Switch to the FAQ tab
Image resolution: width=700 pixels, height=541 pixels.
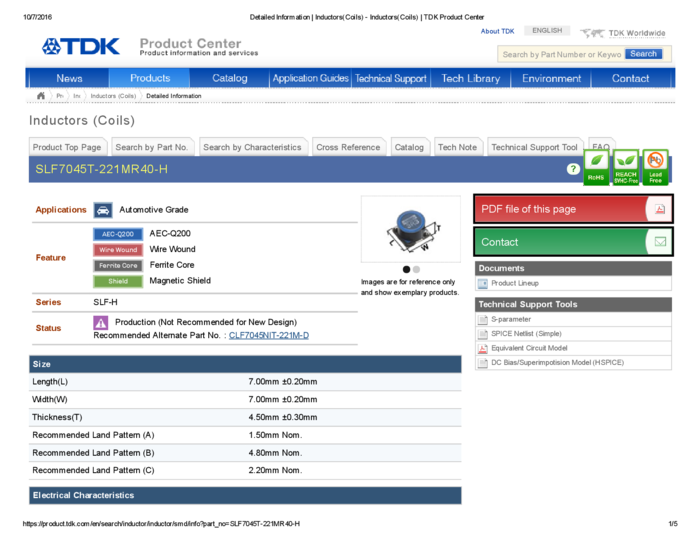click(x=601, y=146)
